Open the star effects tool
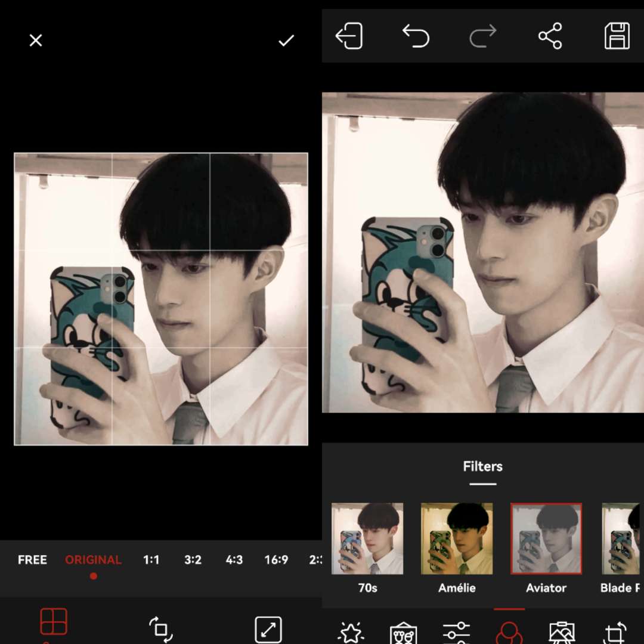Image resolution: width=644 pixels, height=644 pixels. 351,632
